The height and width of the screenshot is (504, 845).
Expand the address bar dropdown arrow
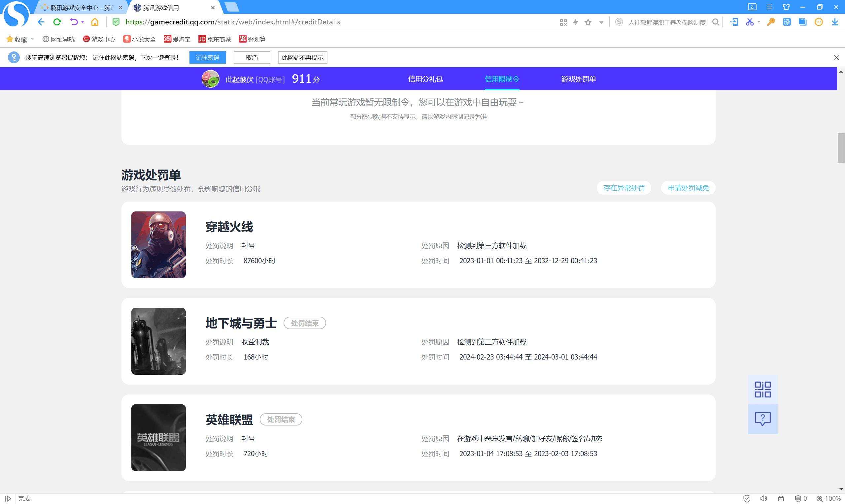pyautogui.click(x=601, y=22)
